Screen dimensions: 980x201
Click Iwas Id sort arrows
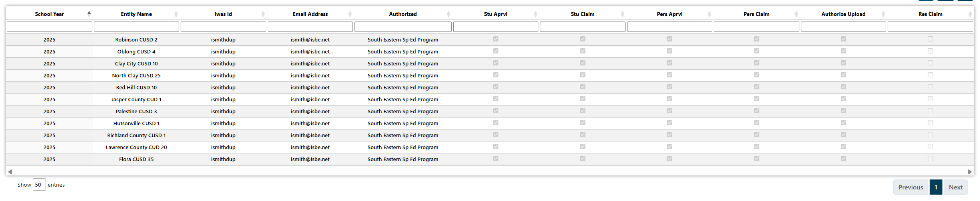coord(263,14)
